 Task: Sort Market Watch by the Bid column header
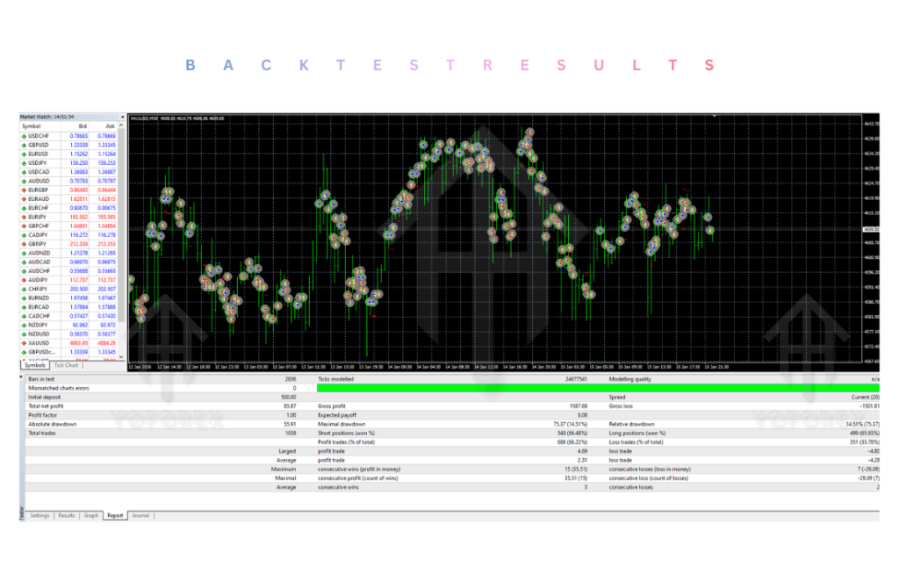point(83,125)
